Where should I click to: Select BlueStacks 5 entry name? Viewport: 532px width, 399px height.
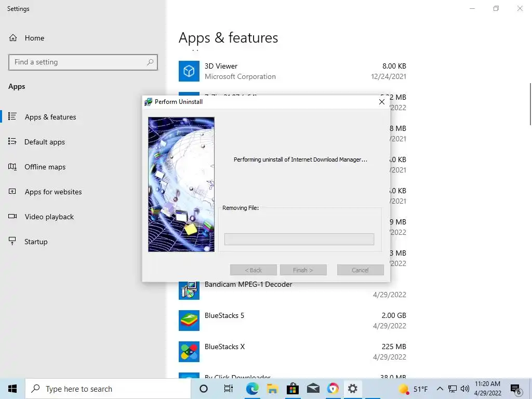[224, 315]
